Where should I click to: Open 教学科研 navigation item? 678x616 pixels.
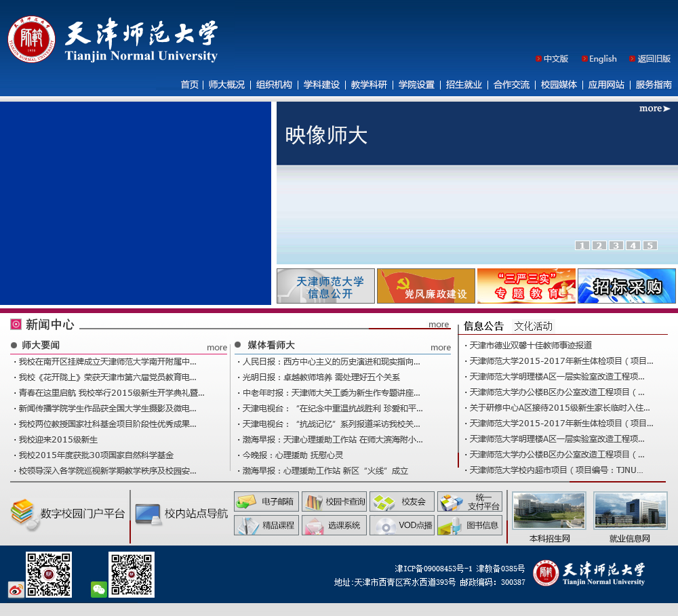[x=369, y=85]
